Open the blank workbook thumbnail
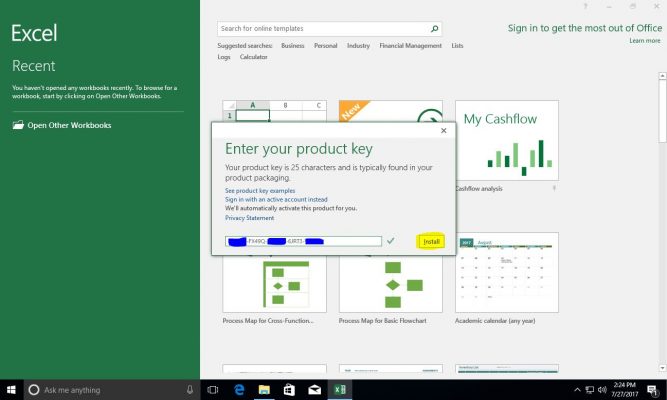667x400 pixels. click(274, 111)
